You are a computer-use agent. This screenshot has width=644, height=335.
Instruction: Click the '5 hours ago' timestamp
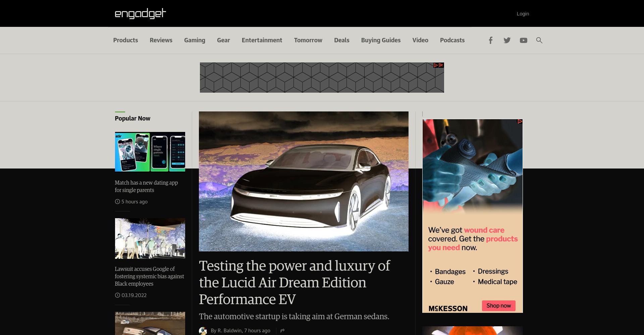point(134,202)
